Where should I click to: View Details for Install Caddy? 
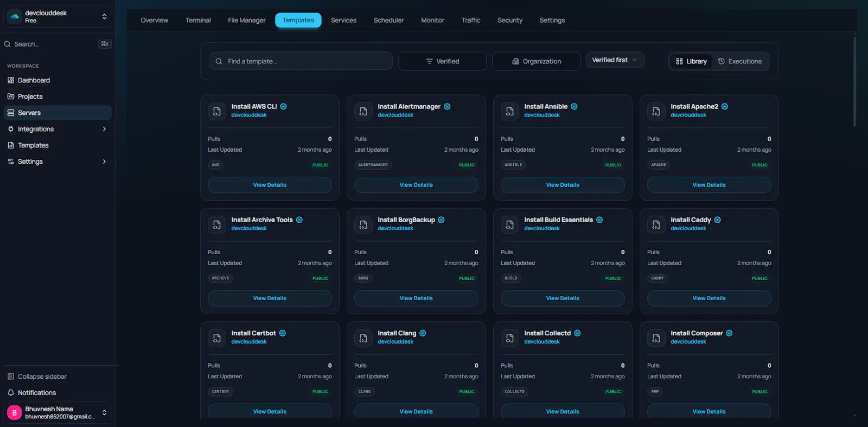709,298
